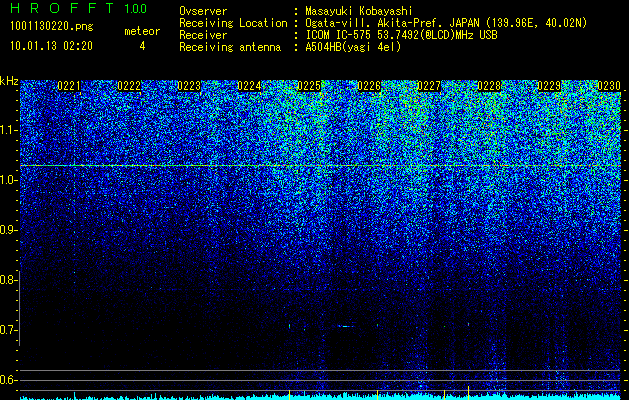Click the ICOM IC-575 receiver details
Image resolution: width=629 pixels, height=400 pixels.
pos(402,35)
